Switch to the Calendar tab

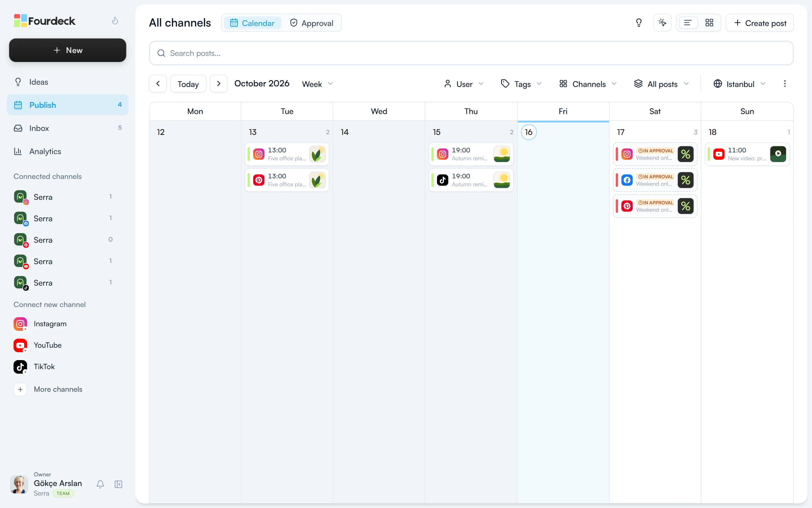pos(252,23)
